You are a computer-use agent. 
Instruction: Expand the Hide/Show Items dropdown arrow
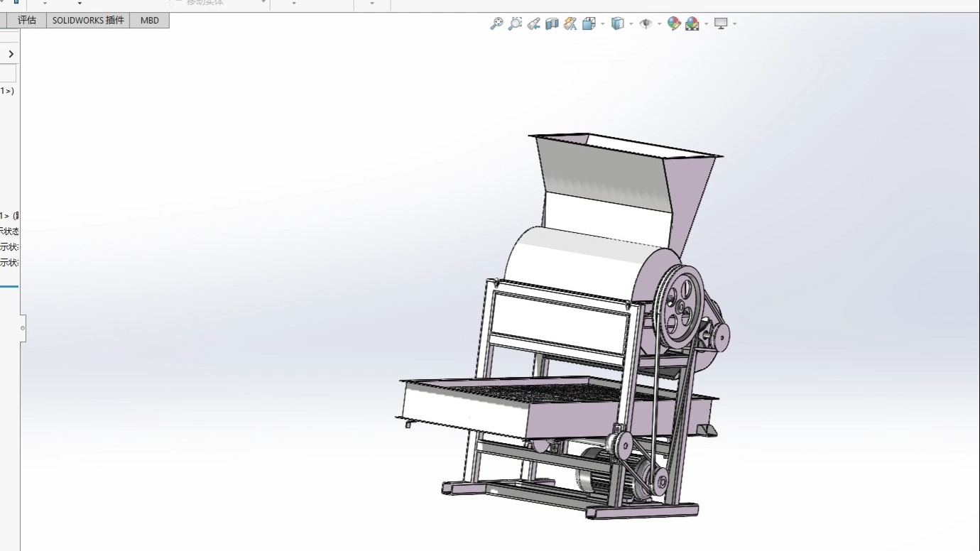659,24
